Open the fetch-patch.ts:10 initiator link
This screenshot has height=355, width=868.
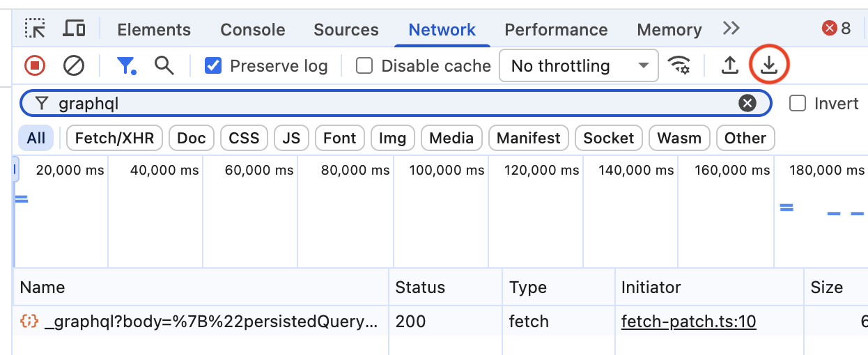pyautogui.click(x=689, y=322)
